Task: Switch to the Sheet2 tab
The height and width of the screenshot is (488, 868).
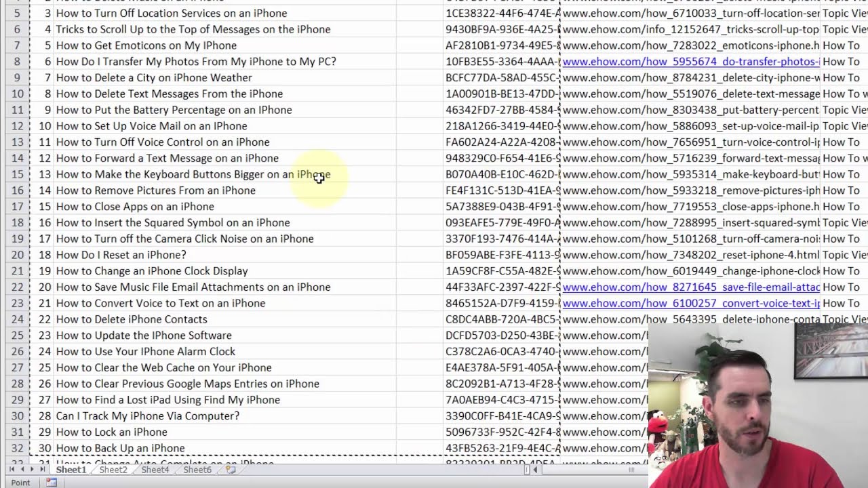Action: tap(113, 469)
